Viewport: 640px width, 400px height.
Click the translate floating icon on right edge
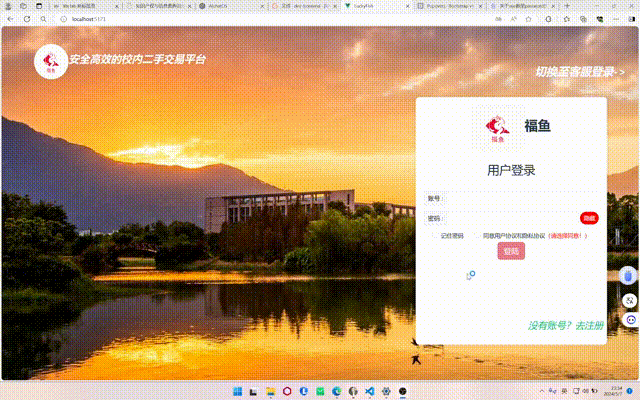(630, 301)
